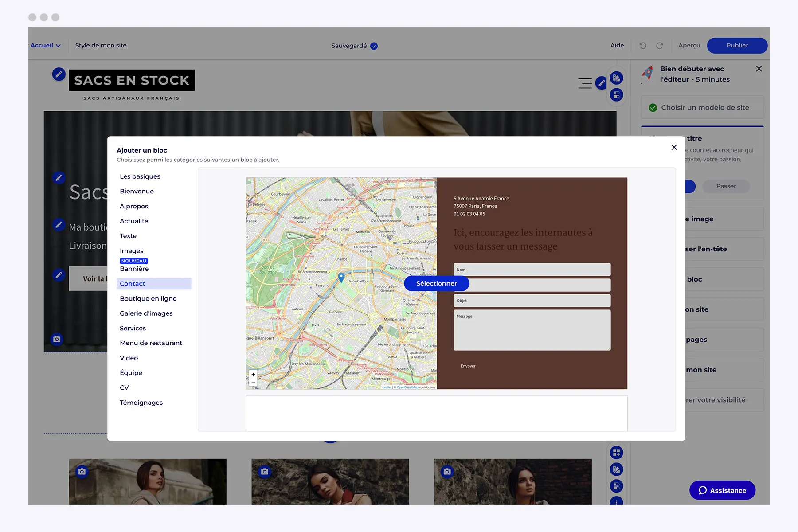Select Les basiques category
The height and width of the screenshot is (532, 798).
[140, 176]
